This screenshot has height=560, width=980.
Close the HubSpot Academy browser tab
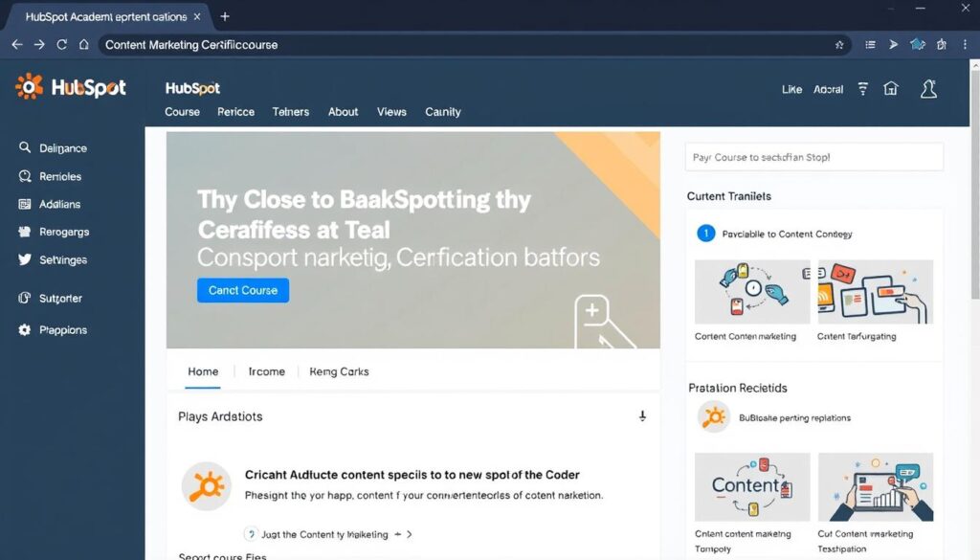click(x=197, y=17)
